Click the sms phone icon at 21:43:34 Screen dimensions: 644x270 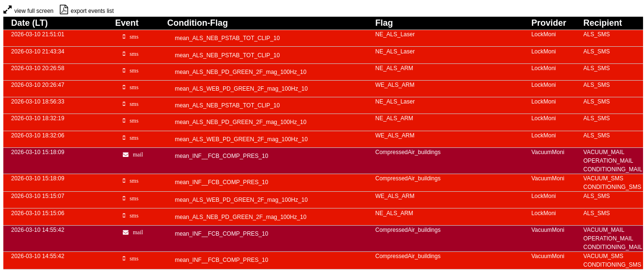coord(124,54)
